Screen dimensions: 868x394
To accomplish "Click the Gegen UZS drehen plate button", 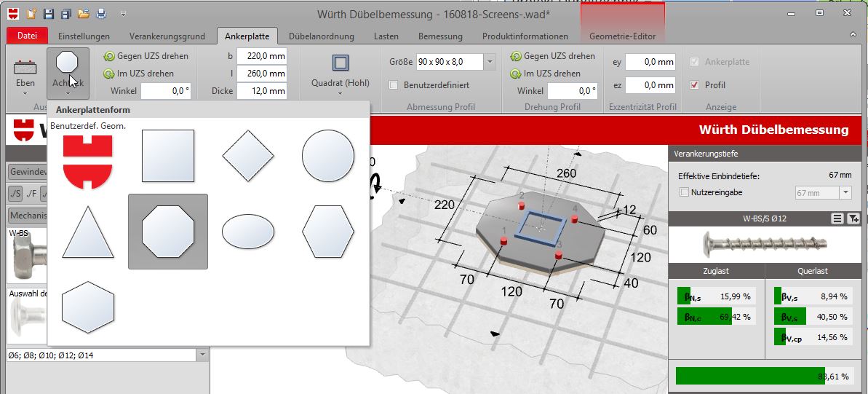I will pyautogui.click(x=146, y=56).
